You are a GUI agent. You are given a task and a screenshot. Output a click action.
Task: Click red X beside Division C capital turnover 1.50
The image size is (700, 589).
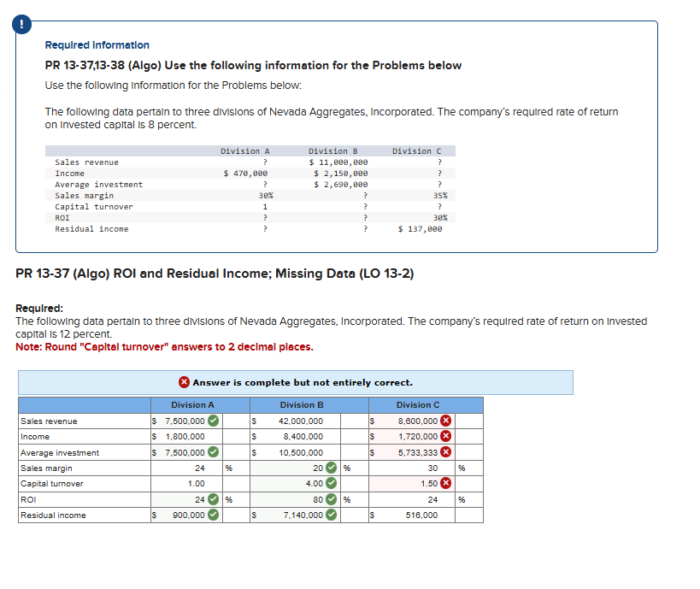click(445, 483)
